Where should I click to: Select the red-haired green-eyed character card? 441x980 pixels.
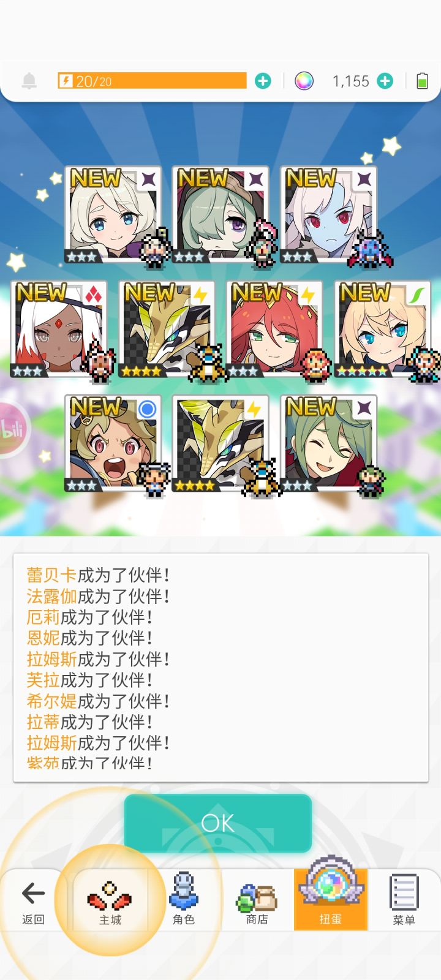point(274,330)
